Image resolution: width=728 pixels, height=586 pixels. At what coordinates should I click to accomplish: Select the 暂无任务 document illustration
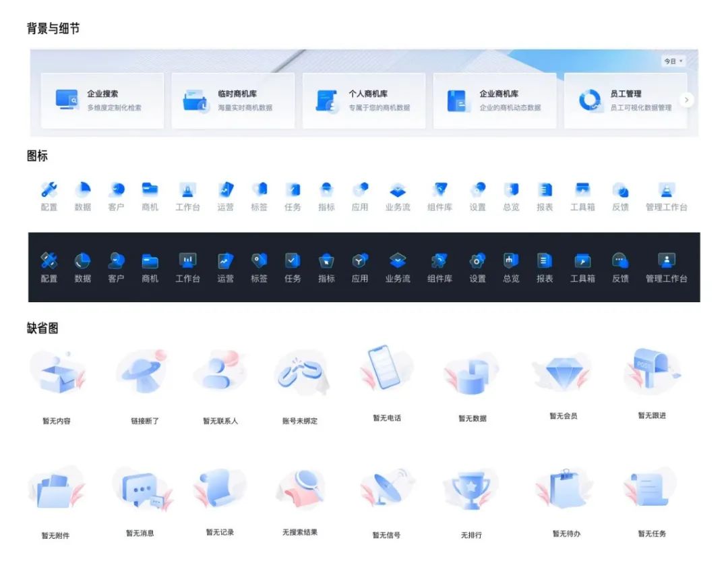650,488
